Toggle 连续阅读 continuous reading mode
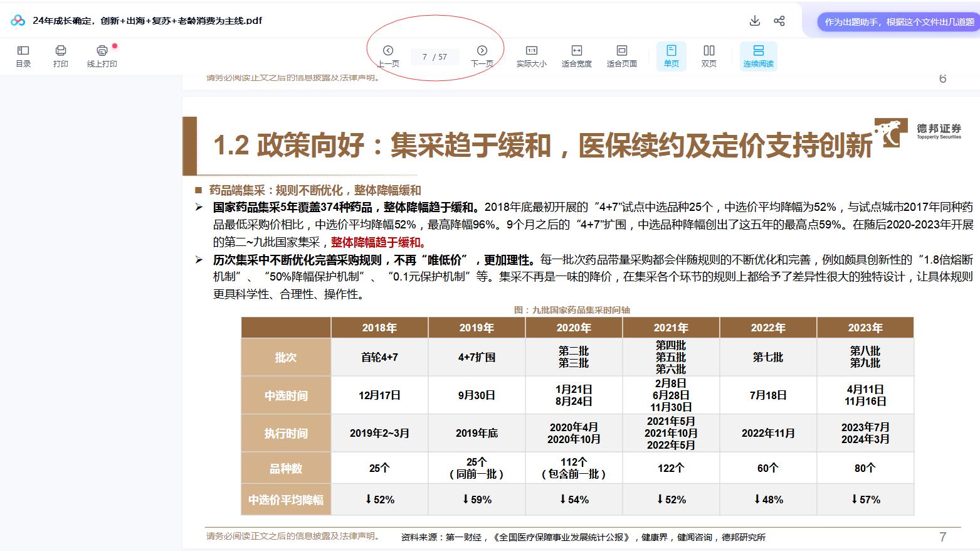The height and width of the screenshot is (551, 980). (x=758, y=55)
